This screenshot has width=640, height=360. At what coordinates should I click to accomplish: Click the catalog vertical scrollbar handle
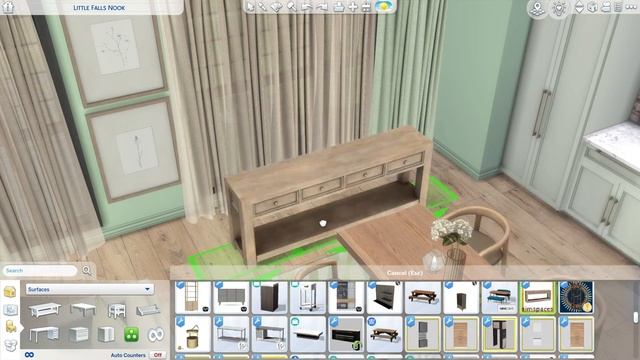[x=636, y=317]
